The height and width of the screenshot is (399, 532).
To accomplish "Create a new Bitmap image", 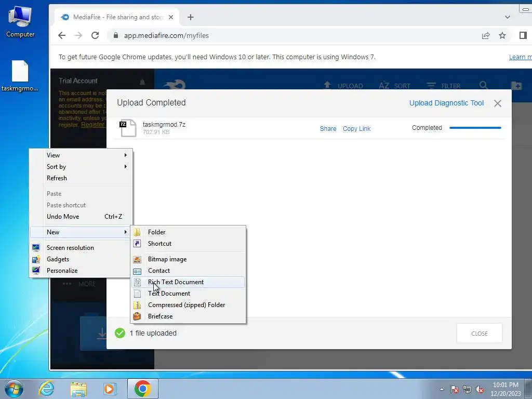I will click(188, 259).
